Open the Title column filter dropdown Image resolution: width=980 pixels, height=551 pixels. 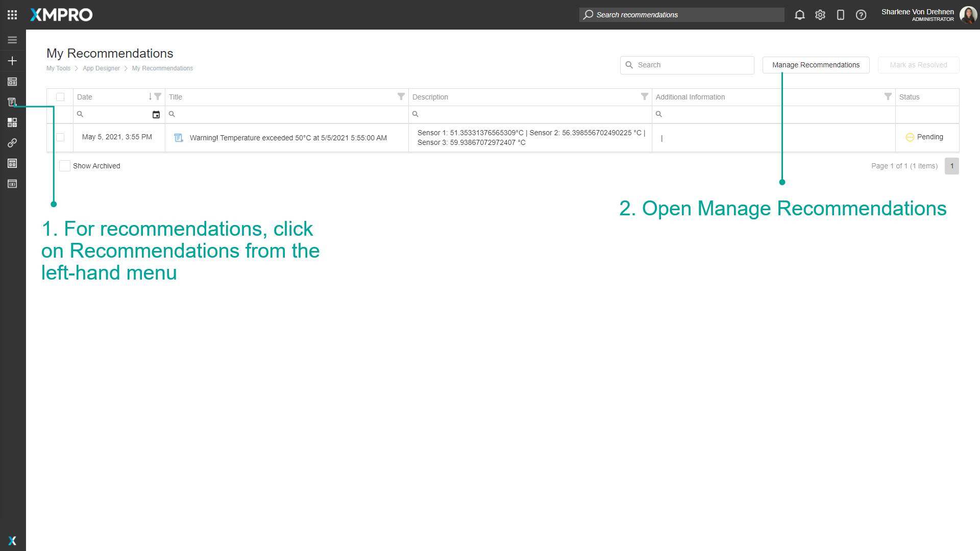401,96
